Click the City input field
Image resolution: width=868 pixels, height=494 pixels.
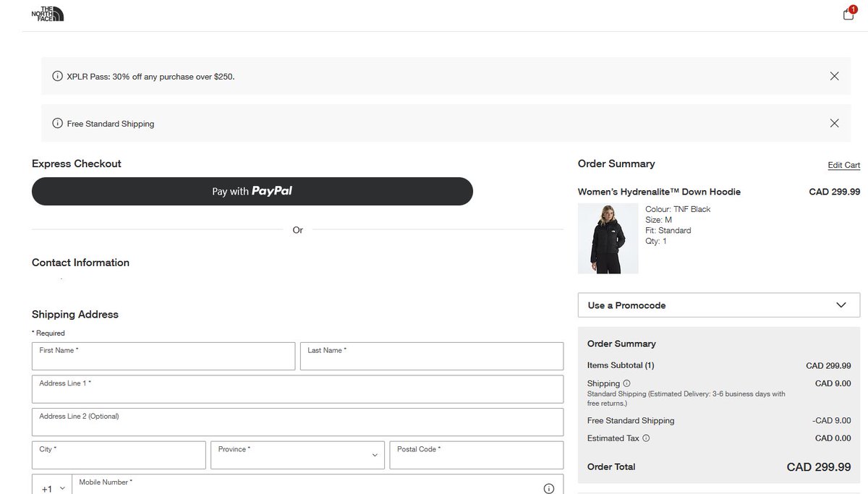tap(119, 455)
